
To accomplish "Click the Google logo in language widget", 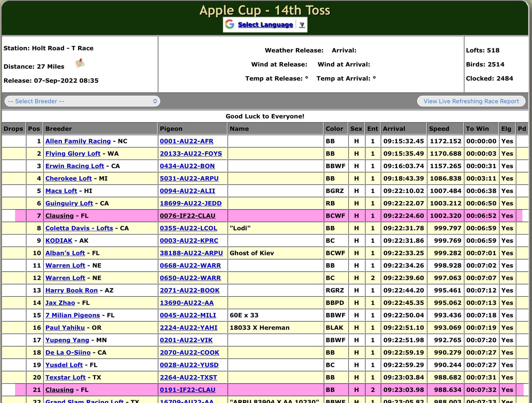I will (229, 24).
